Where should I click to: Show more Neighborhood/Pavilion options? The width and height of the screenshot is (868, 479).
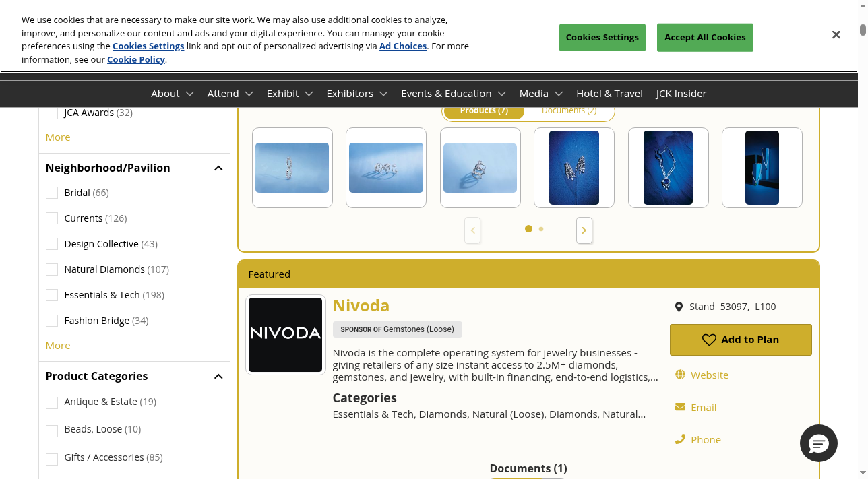58,346
